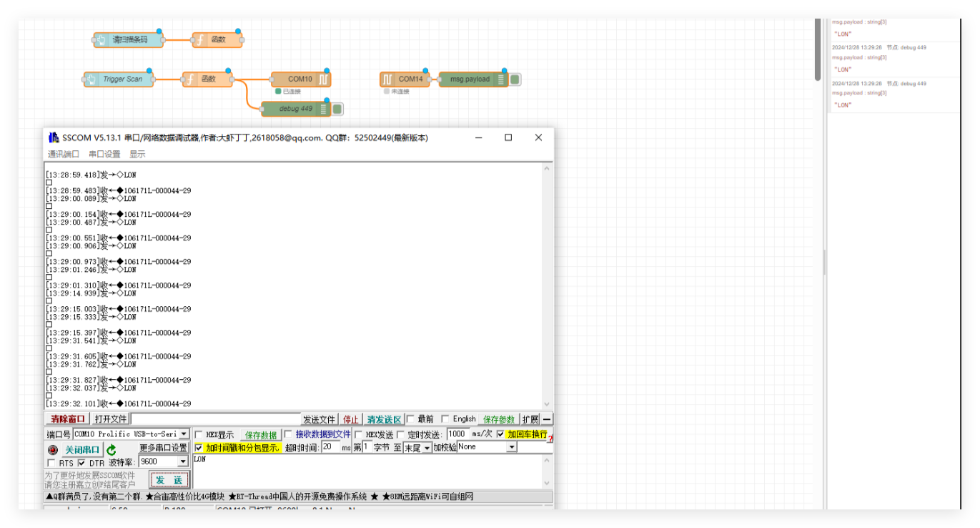Uncheck the 加时间戳和分包显示 checkbox
The width and height of the screenshot is (980, 528).
199,448
